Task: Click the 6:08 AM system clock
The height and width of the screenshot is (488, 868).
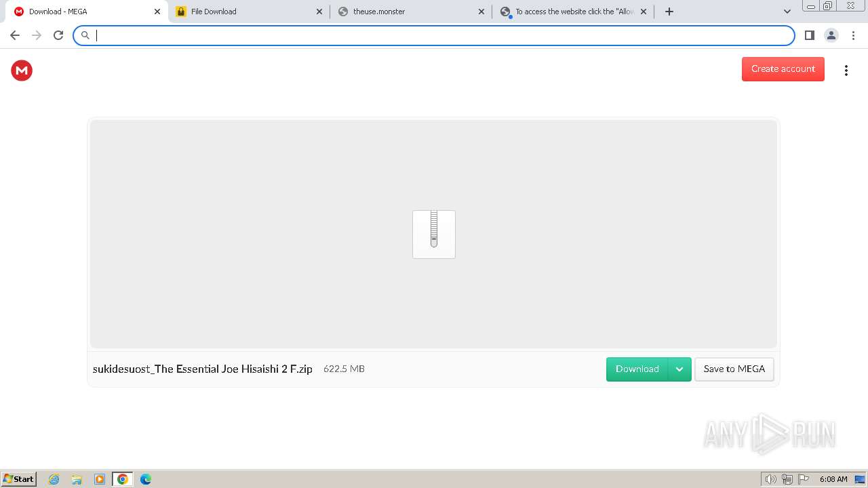Action: (833, 479)
